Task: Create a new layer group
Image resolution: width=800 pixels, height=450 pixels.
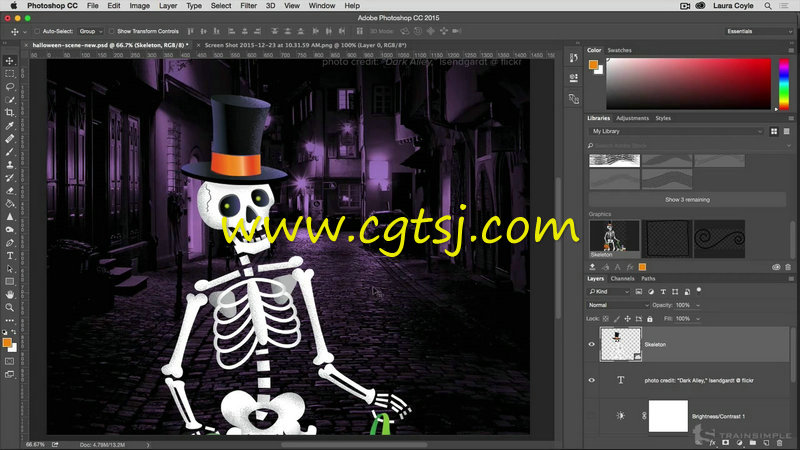Action: (753, 443)
